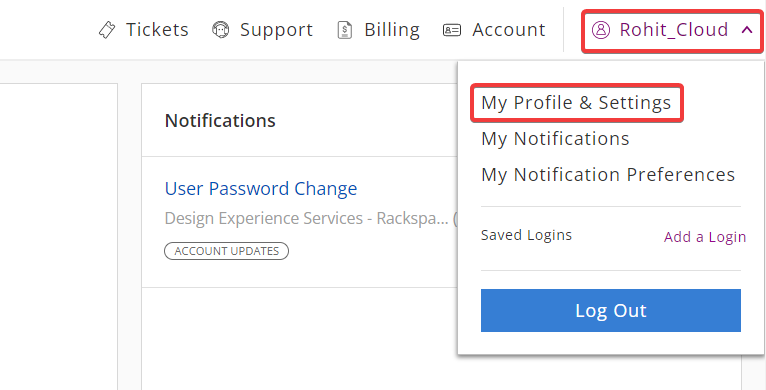Click the Saved Logins label
766x390 pixels.
526,235
